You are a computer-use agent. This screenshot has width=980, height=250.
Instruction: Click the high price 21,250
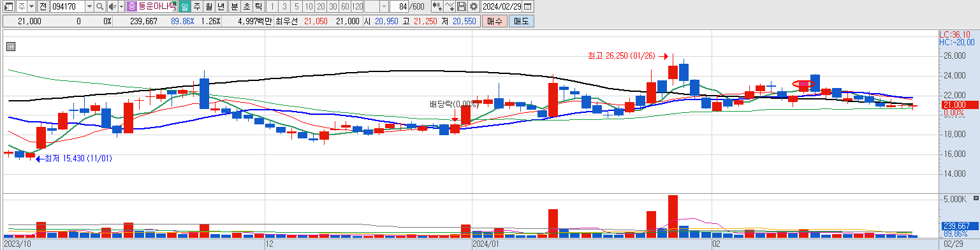(425, 21)
